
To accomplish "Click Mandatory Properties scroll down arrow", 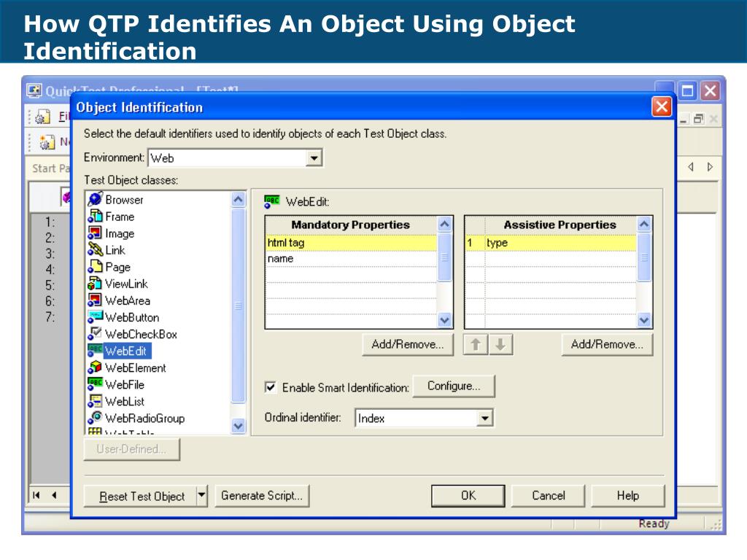I will coord(444,320).
